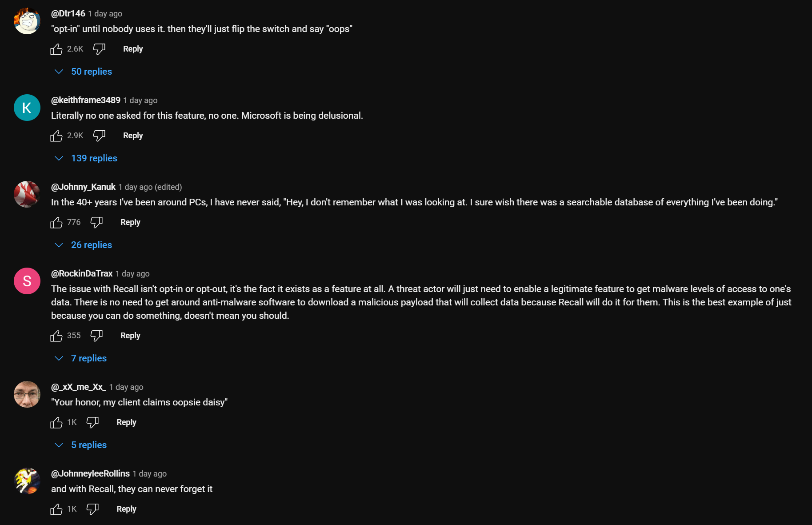The width and height of the screenshot is (812, 525).
Task: Open the @JohnneyleeRollins username link
Action: 90,473
